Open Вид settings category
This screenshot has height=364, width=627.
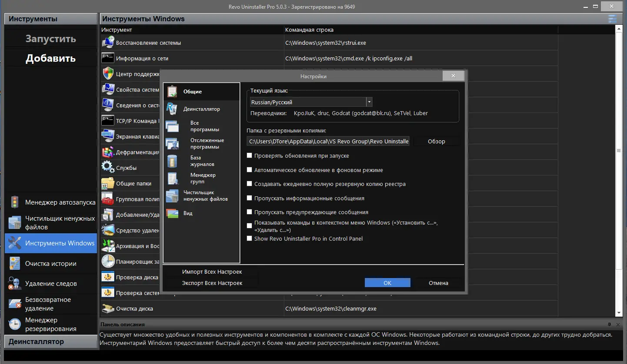(202, 213)
